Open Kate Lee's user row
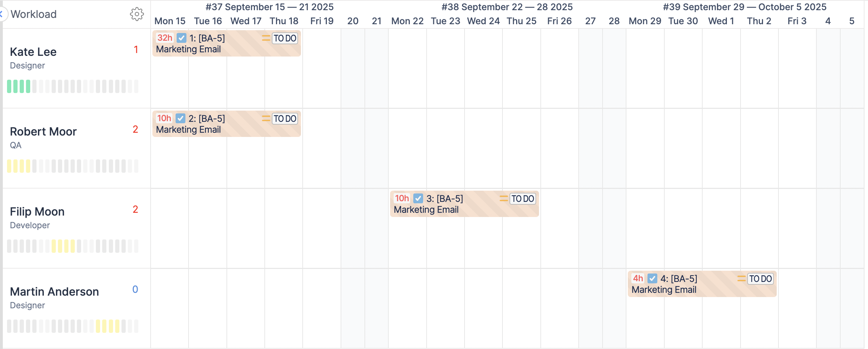 click(x=33, y=52)
